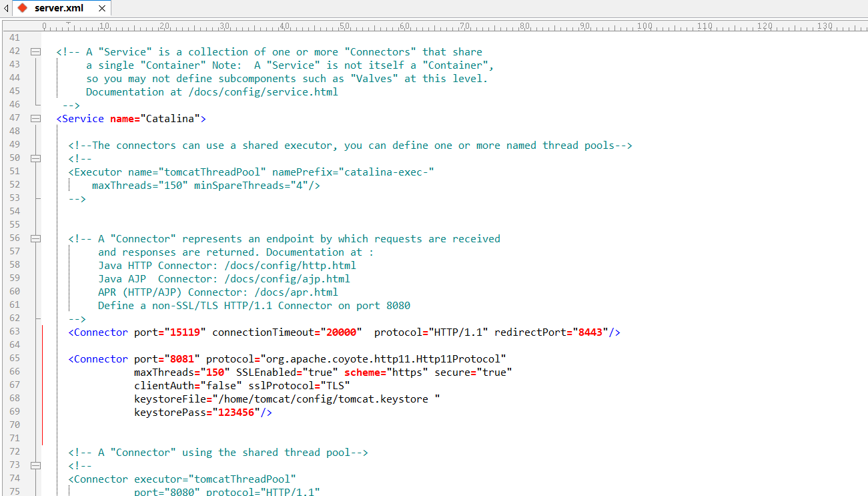Screen dimensions: 868x496
Task: Click minSpareThreads="4" on line 52
Action: point(251,186)
